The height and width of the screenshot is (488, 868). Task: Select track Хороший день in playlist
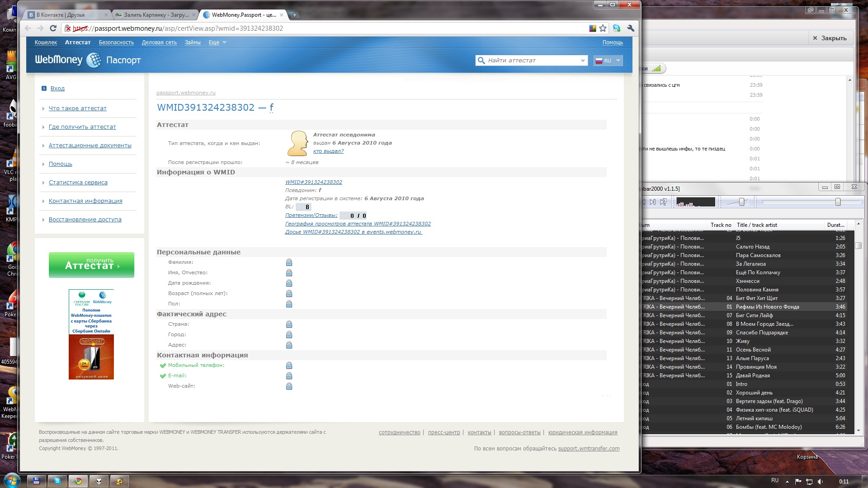754,393
